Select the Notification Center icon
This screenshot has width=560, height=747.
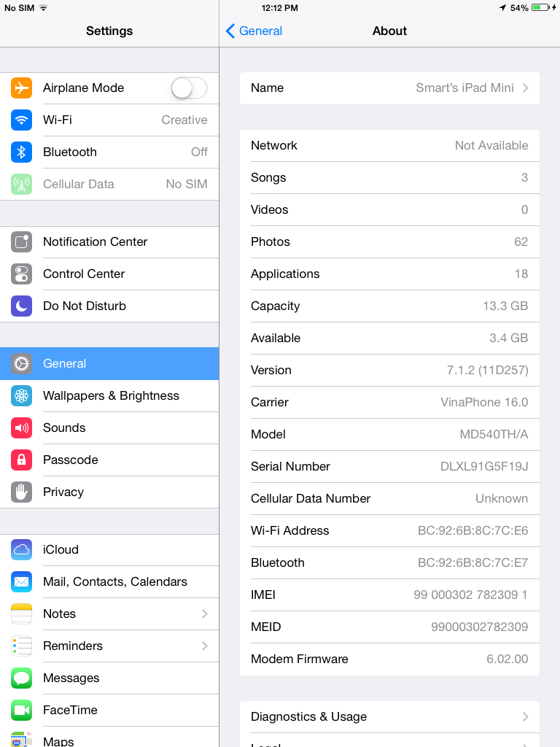pyautogui.click(x=21, y=242)
